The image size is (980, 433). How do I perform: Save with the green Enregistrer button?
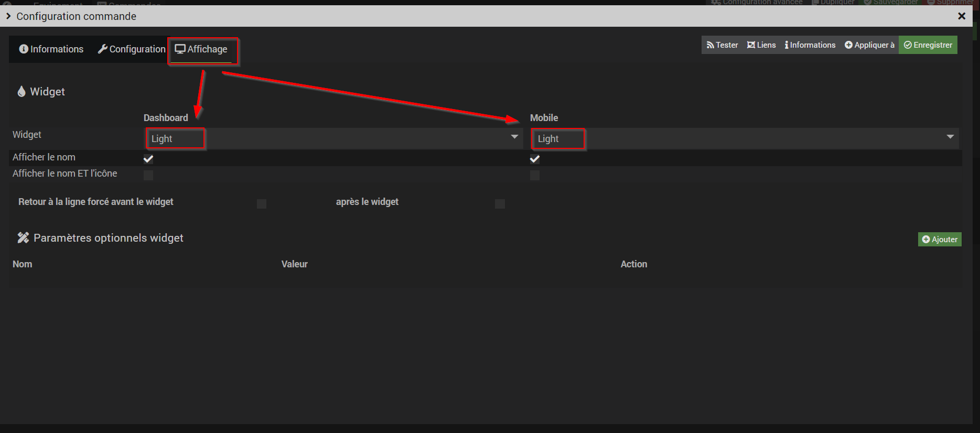point(928,45)
